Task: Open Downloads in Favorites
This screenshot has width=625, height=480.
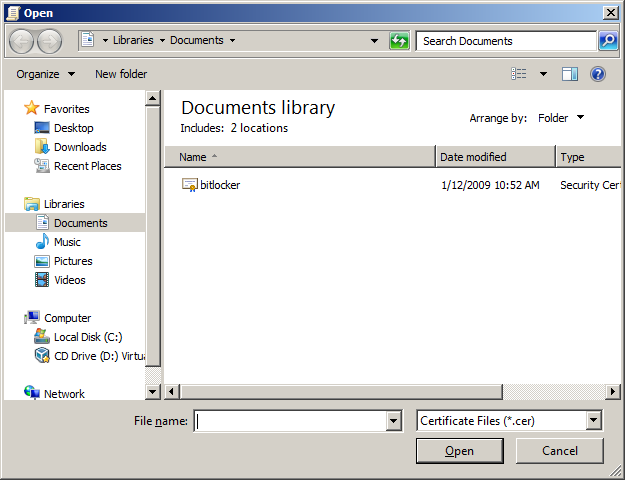Action: point(80,147)
